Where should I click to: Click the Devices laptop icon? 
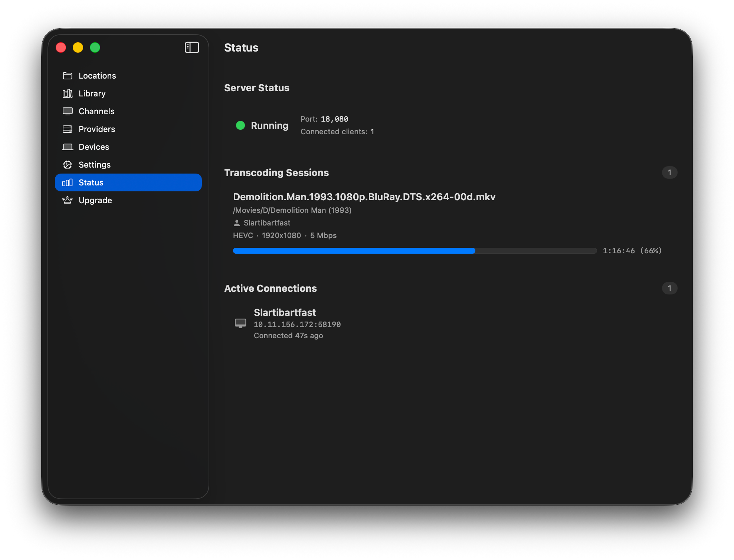(68, 147)
